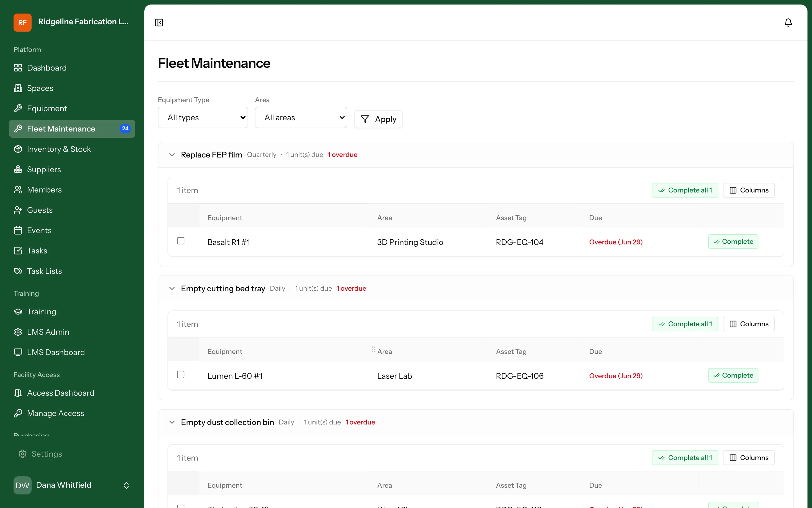
Task: Click Complete all 1 for Empty dust collection bin
Action: click(x=685, y=457)
